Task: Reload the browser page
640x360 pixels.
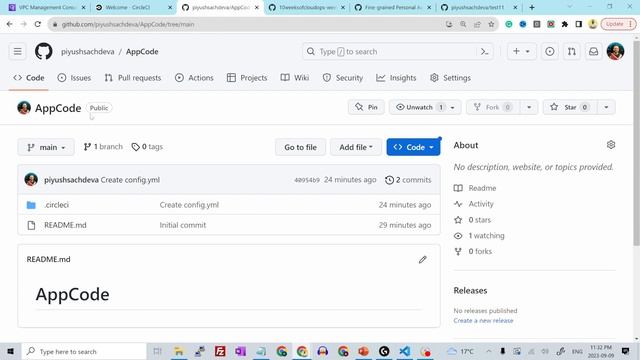Action: pos(38,24)
